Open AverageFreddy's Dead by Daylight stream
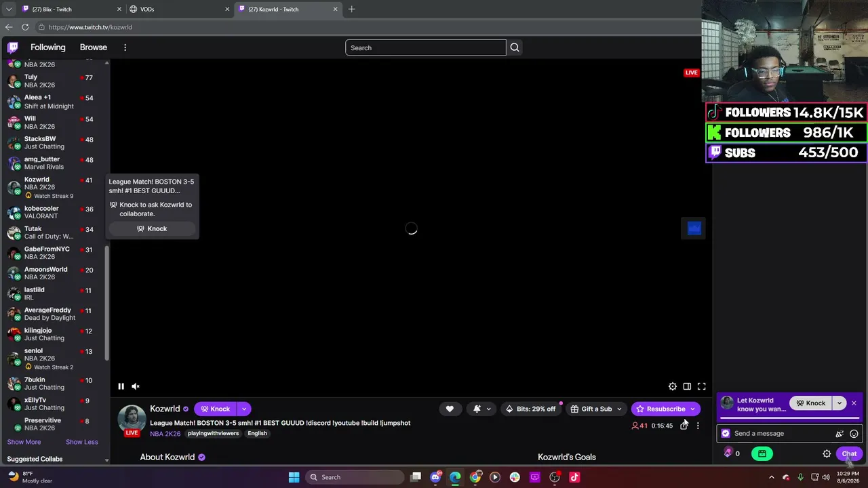 point(54,314)
